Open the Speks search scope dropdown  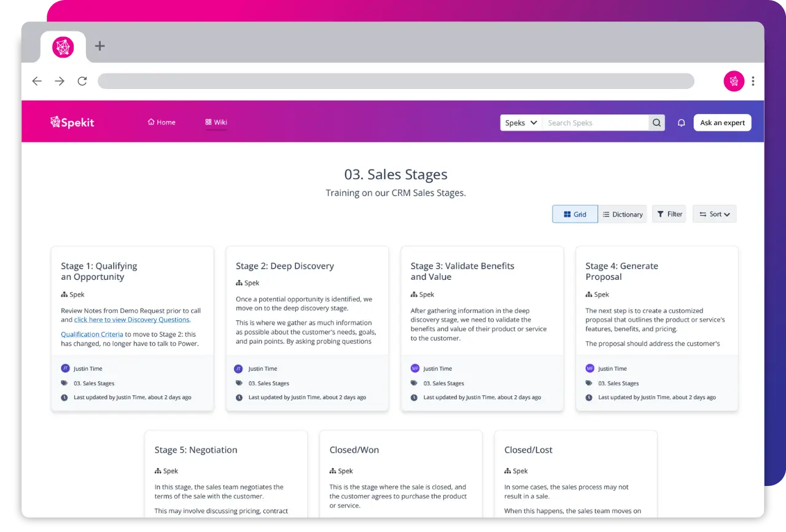pyautogui.click(x=520, y=122)
